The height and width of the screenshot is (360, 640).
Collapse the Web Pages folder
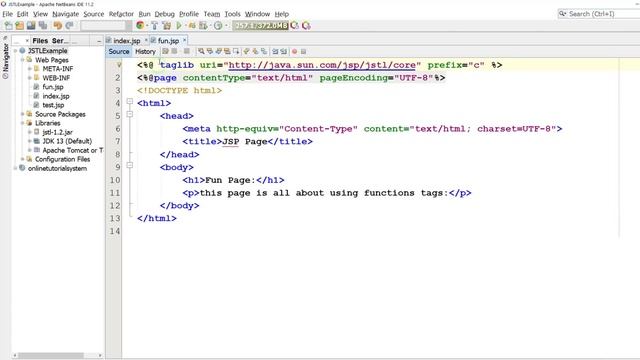(x=22, y=60)
